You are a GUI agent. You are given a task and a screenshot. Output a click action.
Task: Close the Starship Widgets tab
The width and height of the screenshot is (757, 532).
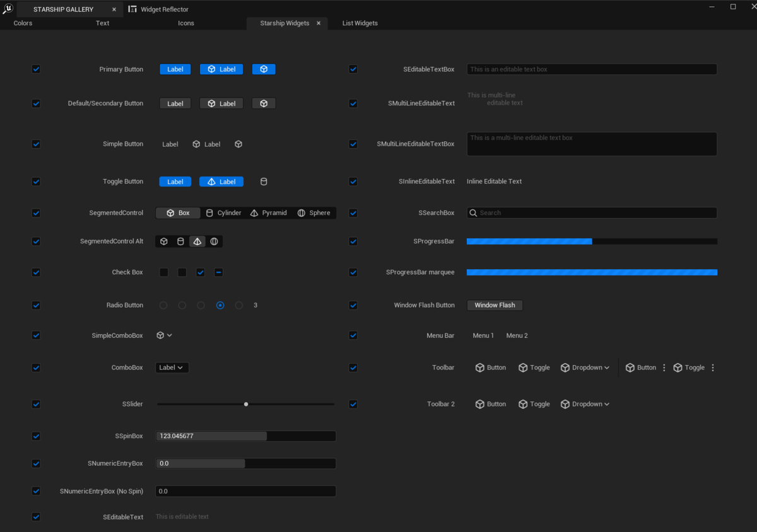319,23
